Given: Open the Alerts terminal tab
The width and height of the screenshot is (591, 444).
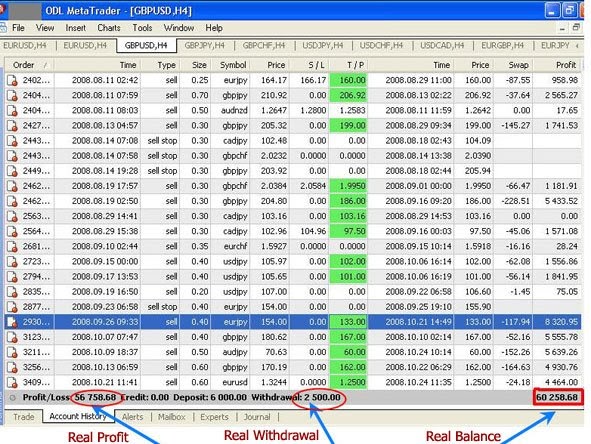Looking at the screenshot, I should (133, 417).
